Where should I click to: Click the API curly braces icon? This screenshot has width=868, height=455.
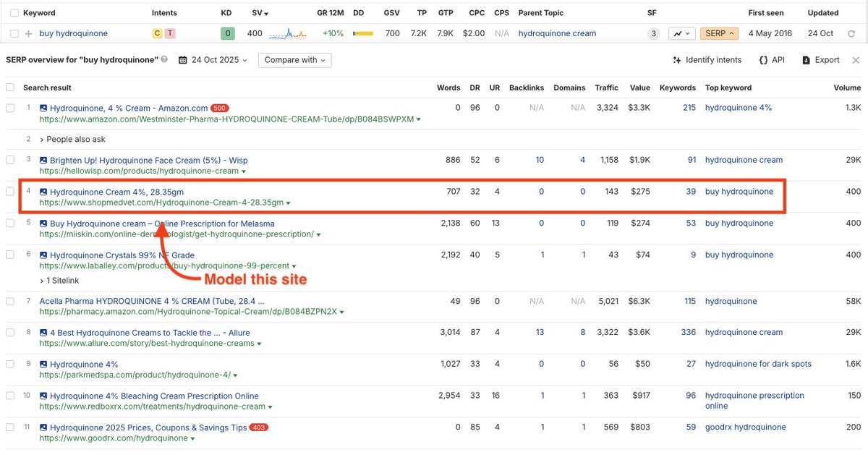[x=763, y=60]
